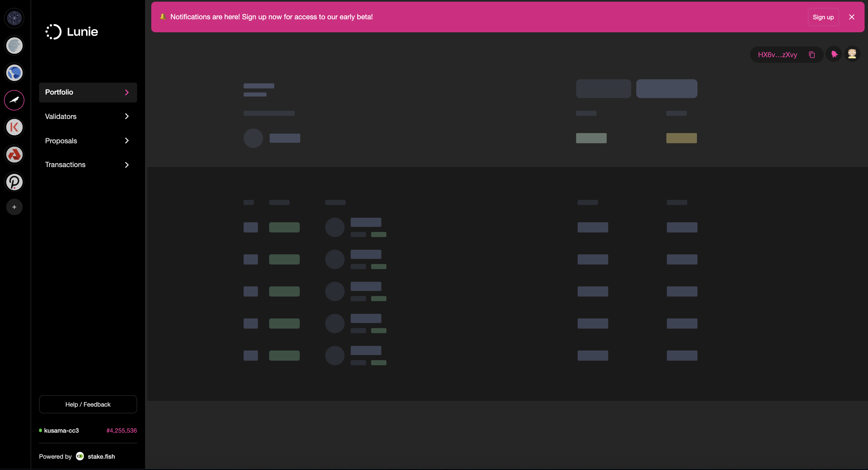Click the Lunie logo
The width and height of the screenshot is (868, 470).
(71, 32)
